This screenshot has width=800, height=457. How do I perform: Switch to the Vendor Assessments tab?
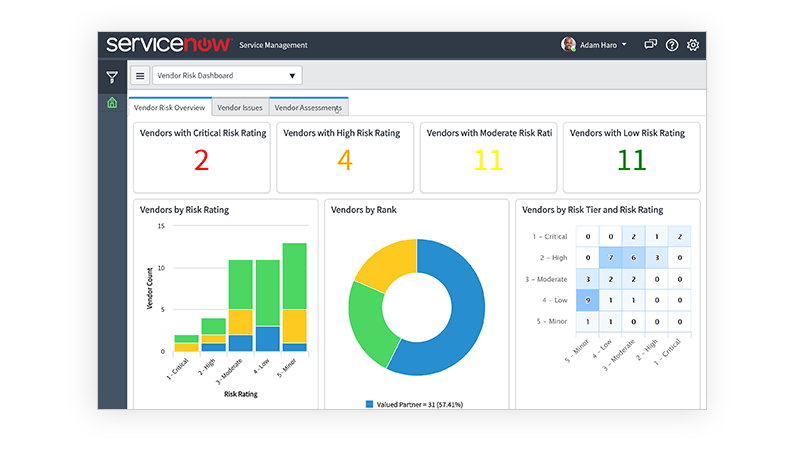(x=308, y=107)
